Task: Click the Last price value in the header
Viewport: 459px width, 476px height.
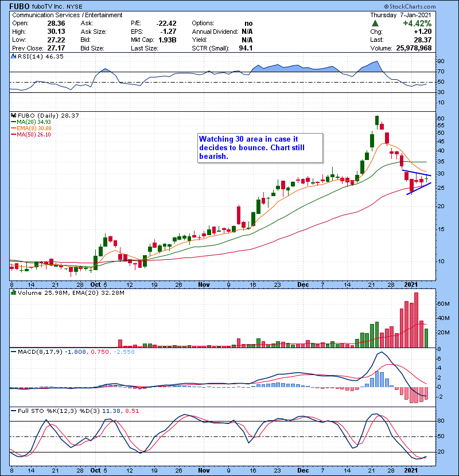Action: click(423, 40)
